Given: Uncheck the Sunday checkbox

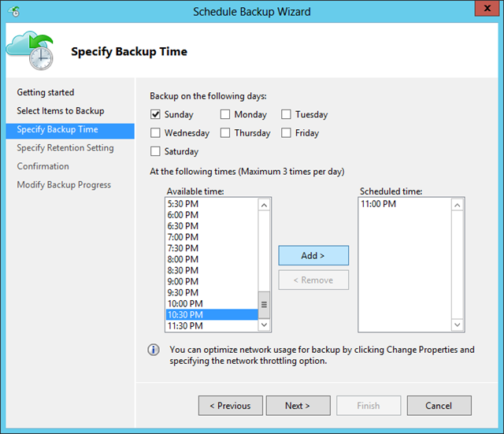Looking at the screenshot, I should point(155,114).
